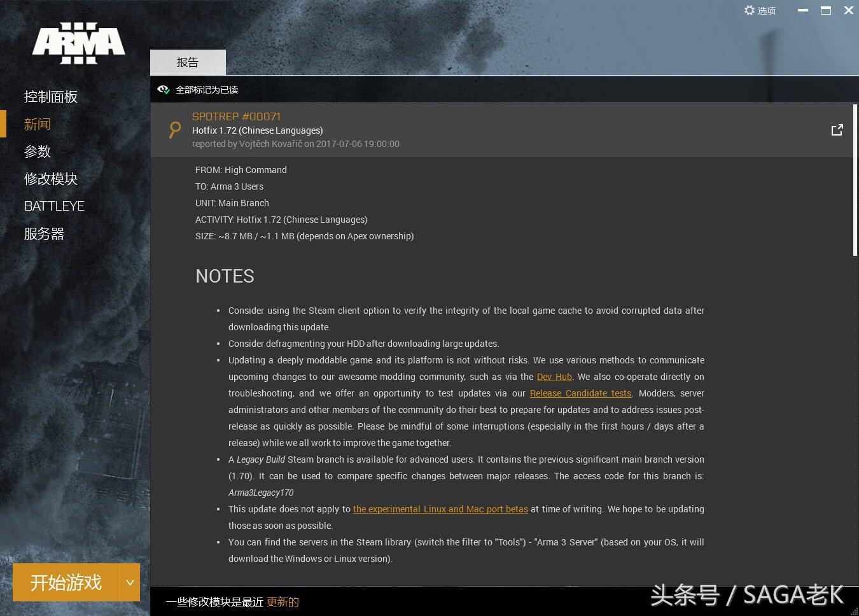Click the NOTES heading
Screen dimensions: 859x616
coord(225,276)
